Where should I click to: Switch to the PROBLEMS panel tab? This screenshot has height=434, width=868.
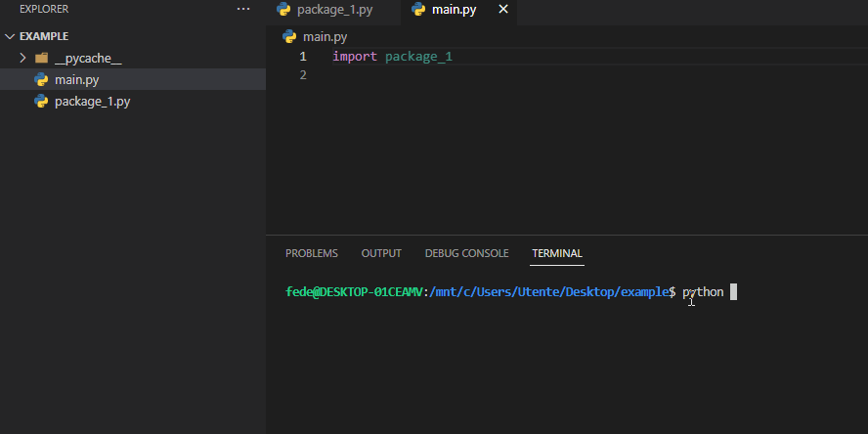(x=312, y=253)
